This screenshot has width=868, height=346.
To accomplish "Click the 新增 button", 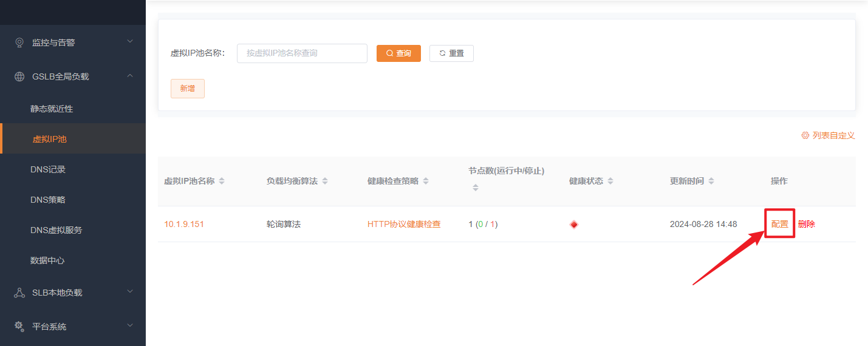I will (187, 89).
